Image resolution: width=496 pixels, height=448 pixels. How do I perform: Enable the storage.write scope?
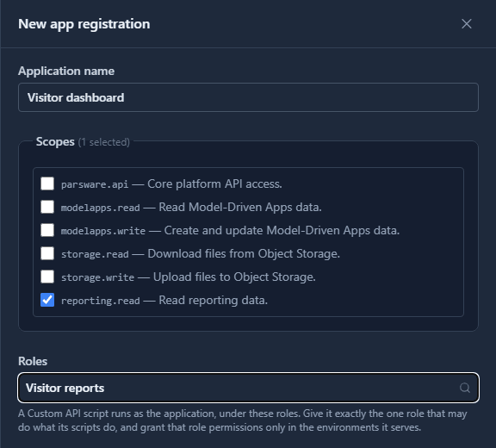[x=47, y=277]
